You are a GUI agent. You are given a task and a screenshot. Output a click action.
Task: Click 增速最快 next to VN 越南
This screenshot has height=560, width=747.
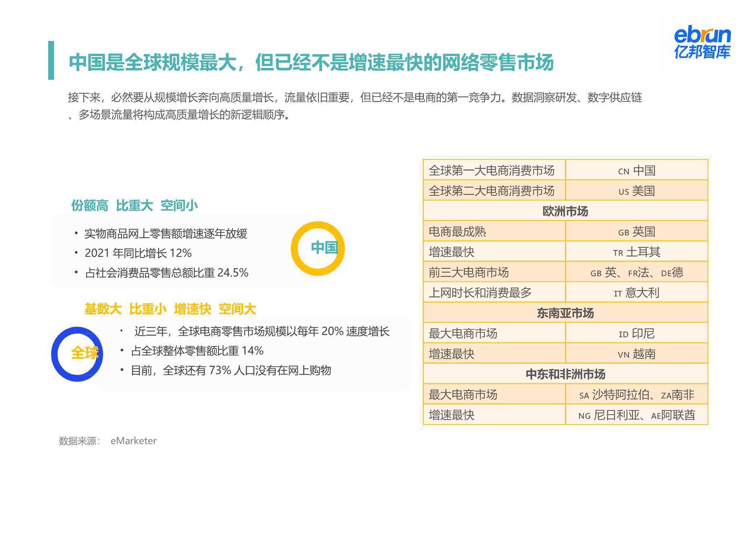(494, 353)
